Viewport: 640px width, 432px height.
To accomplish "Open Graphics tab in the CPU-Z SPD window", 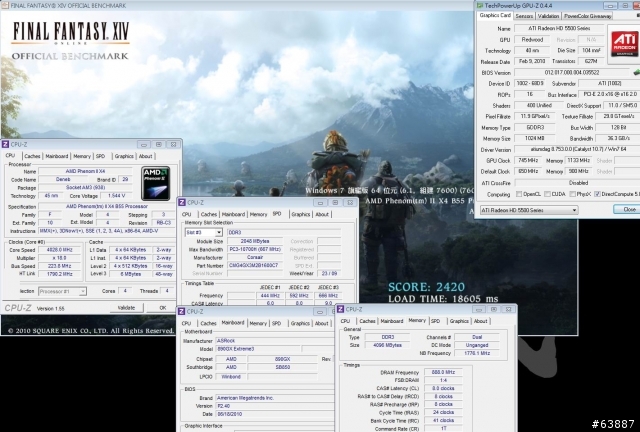I will [x=301, y=214].
